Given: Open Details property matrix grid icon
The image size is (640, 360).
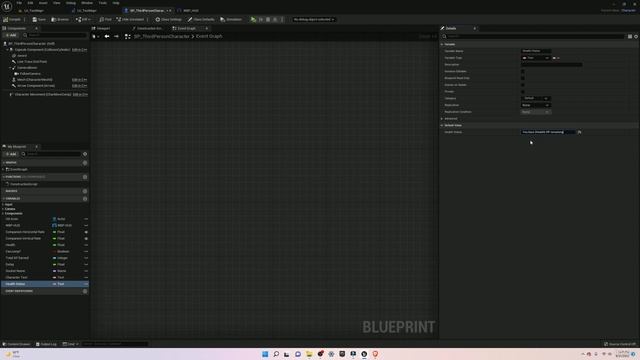Looking at the screenshot, I should [630, 36].
